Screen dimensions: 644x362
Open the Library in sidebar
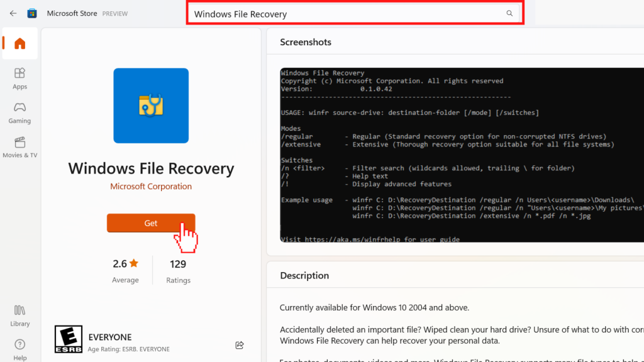pyautogui.click(x=19, y=316)
